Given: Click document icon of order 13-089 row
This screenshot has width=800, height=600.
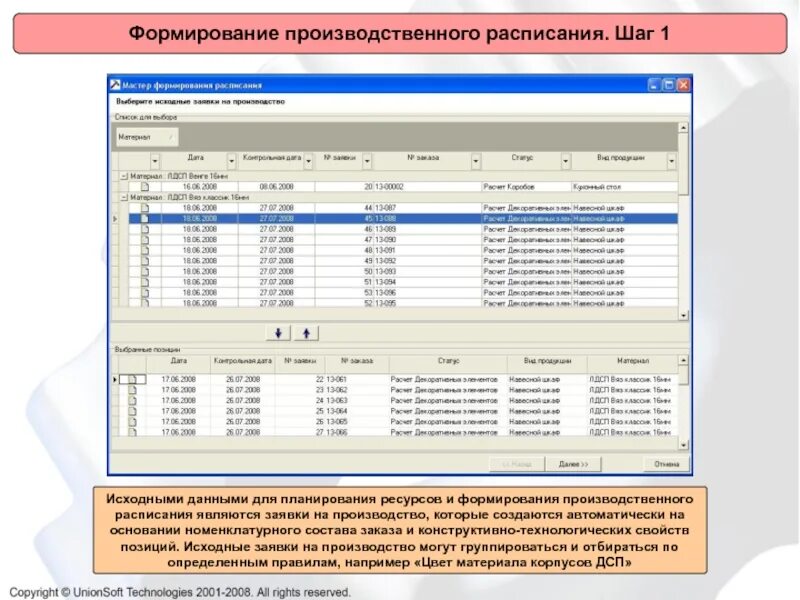Looking at the screenshot, I should (x=144, y=229).
